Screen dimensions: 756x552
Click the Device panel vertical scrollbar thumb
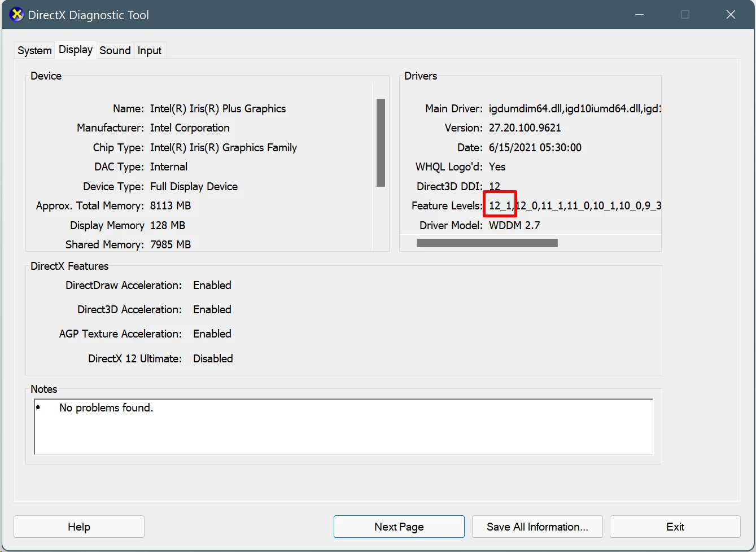(381, 143)
